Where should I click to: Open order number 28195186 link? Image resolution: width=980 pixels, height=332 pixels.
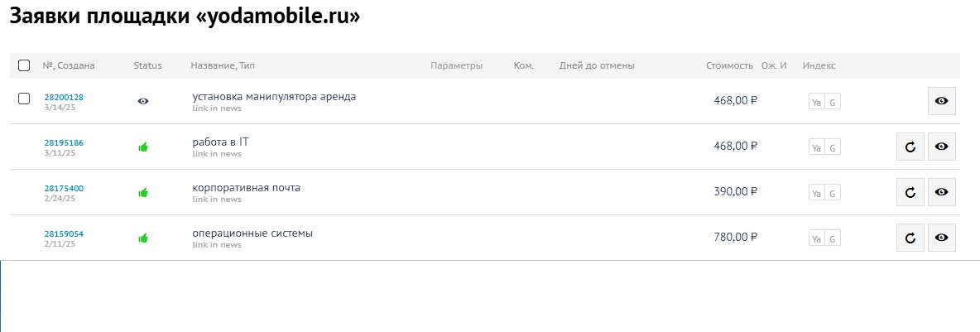64,143
